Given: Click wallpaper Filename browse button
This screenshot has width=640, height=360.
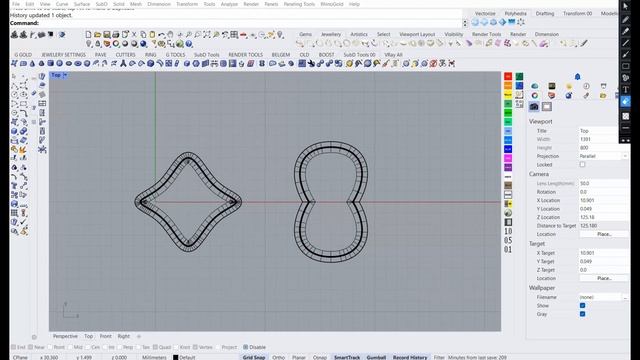Looking at the screenshot, I should 625,297.
